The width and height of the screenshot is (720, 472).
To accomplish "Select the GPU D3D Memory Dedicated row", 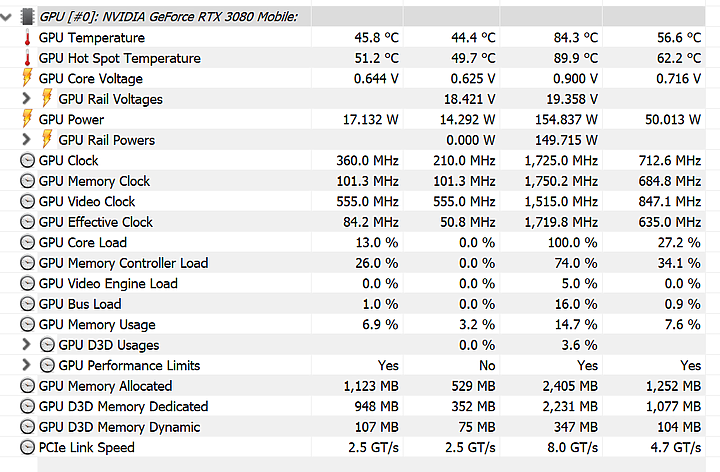I will (x=123, y=406).
